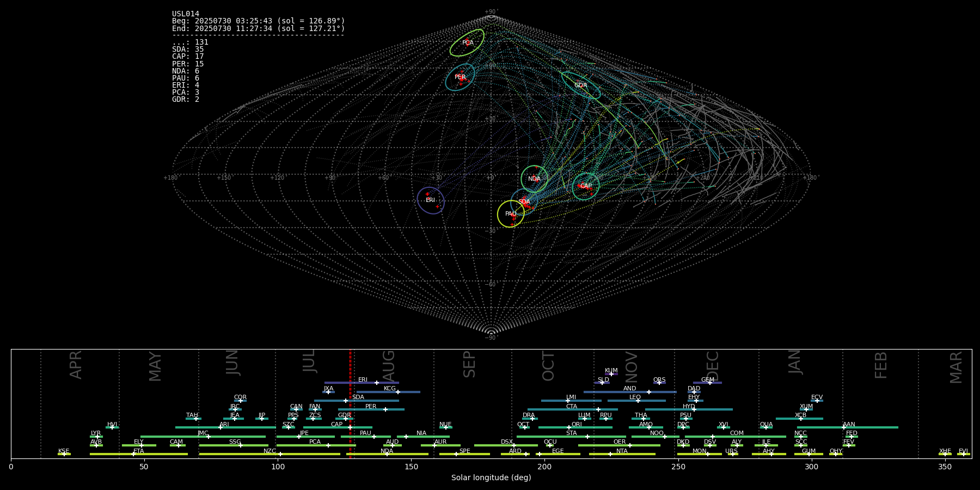Viewport: 980px width, 490px height.
Task: Click the SLD shower label in timeline
Action: click(x=603, y=380)
